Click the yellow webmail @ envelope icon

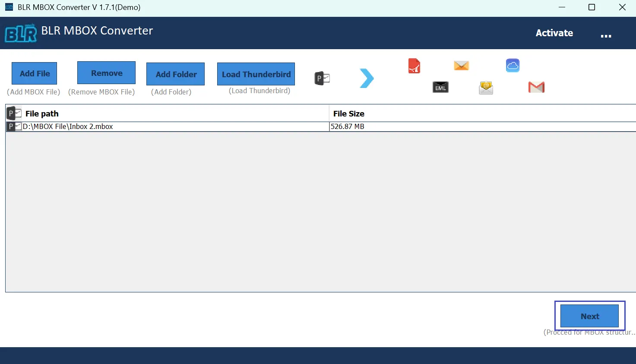486,87
